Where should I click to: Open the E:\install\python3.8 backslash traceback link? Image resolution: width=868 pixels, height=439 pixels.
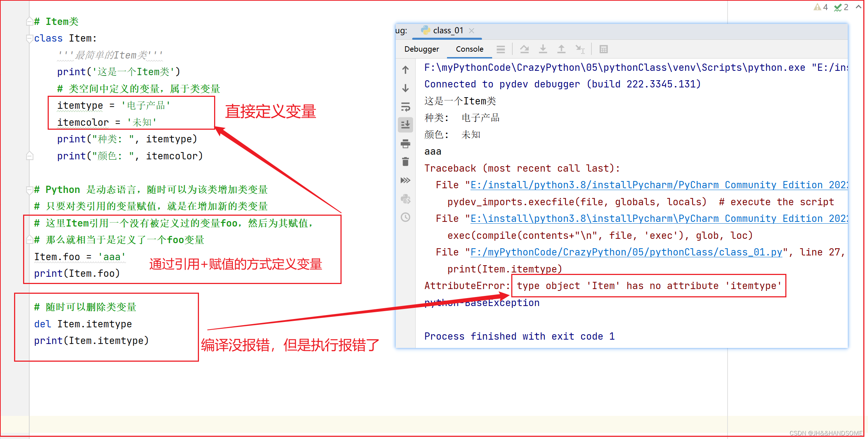[x=659, y=219]
